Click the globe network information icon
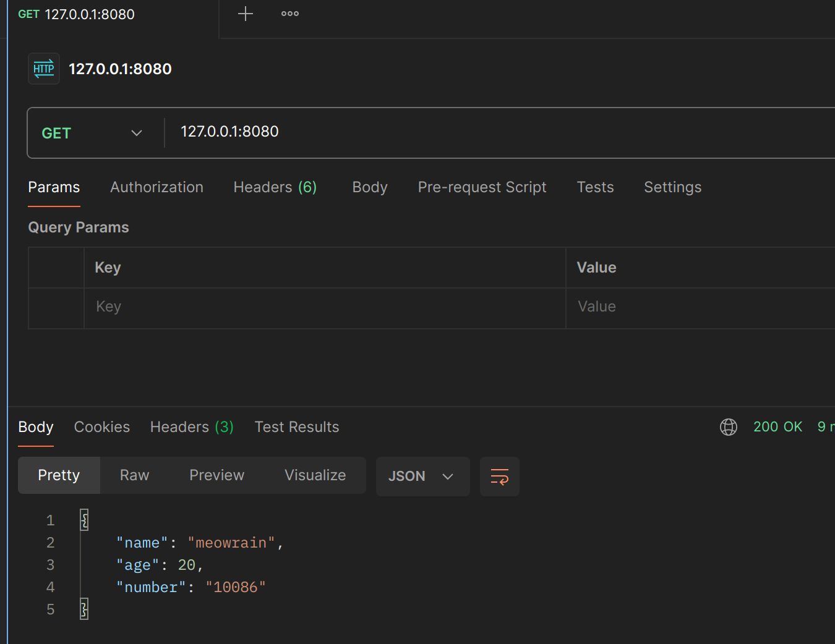 point(728,427)
